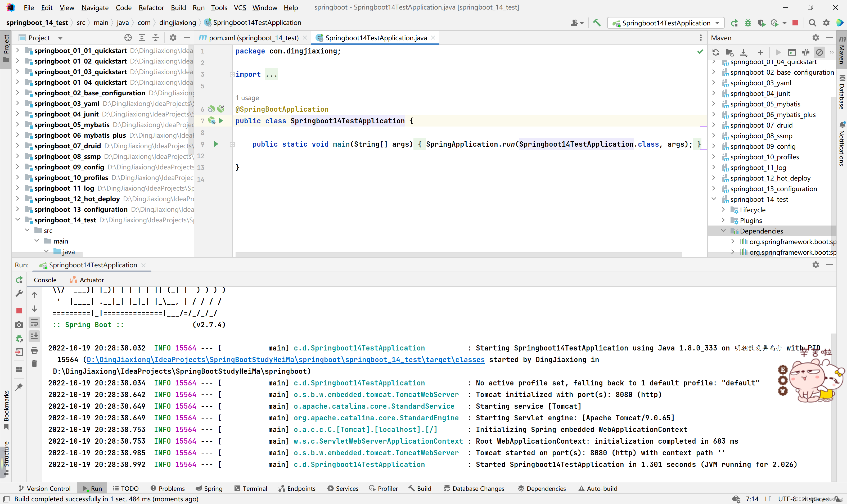847x504 pixels.
Task: Click the Reload All Maven Projects icon
Action: click(x=715, y=52)
